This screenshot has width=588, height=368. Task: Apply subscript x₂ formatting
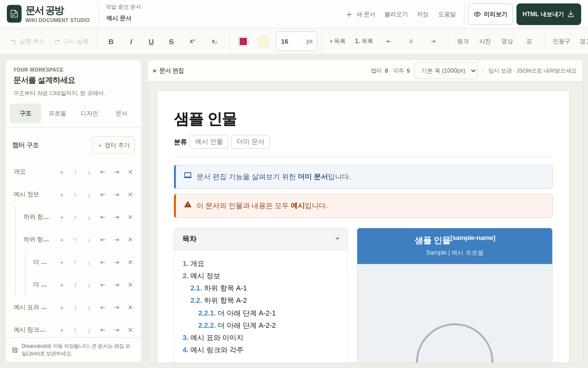click(x=214, y=41)
